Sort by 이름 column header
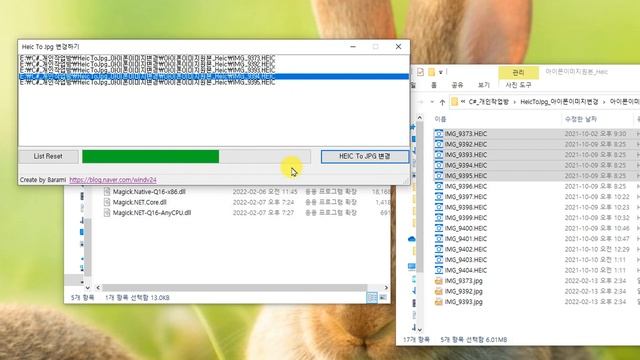Screen dimensions: 640x360 tap(440, 119)
